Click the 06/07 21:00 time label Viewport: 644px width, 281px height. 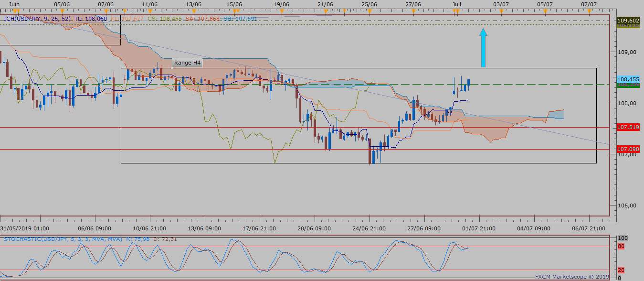tap(589, 228)
